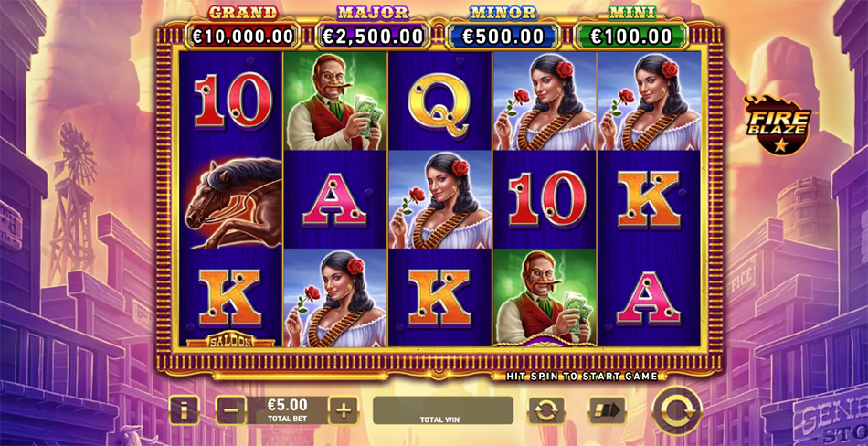Viewport: 868px width, 446px height.
Task: Click the Total Win display field
Action: click(443, 410)
